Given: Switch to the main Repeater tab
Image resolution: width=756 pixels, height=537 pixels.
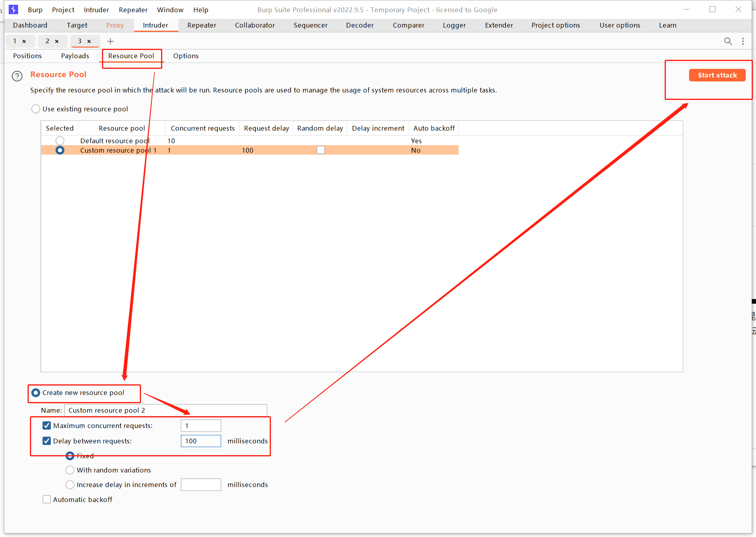Looking at the screenshot, I should coord(202,25).
